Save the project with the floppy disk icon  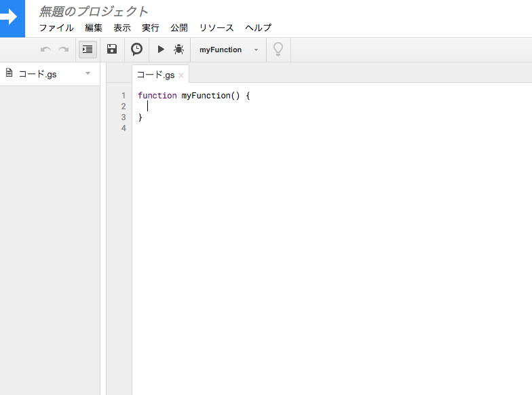tap(112, 49)
